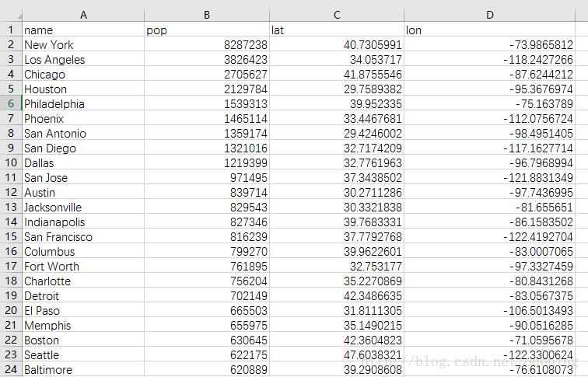Select column B header
Viewport: 588px width, 377px height.
coord(207,15)
